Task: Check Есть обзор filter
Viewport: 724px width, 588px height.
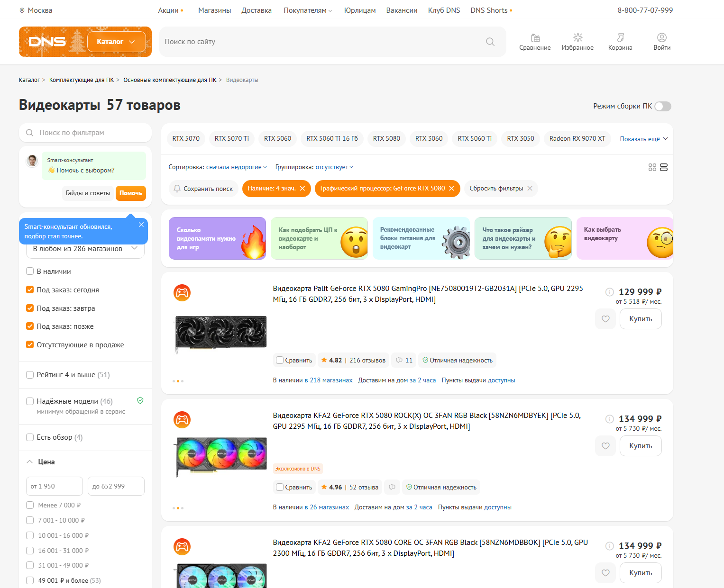Action: 30,437
